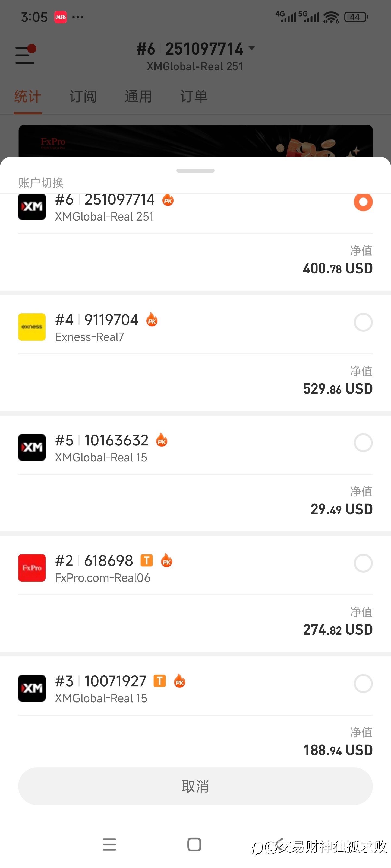Image resolution: width=391 pixels, height=868 pixels.
Task: Select the Exness-Real7 account radio button
Action: [363, 322]
